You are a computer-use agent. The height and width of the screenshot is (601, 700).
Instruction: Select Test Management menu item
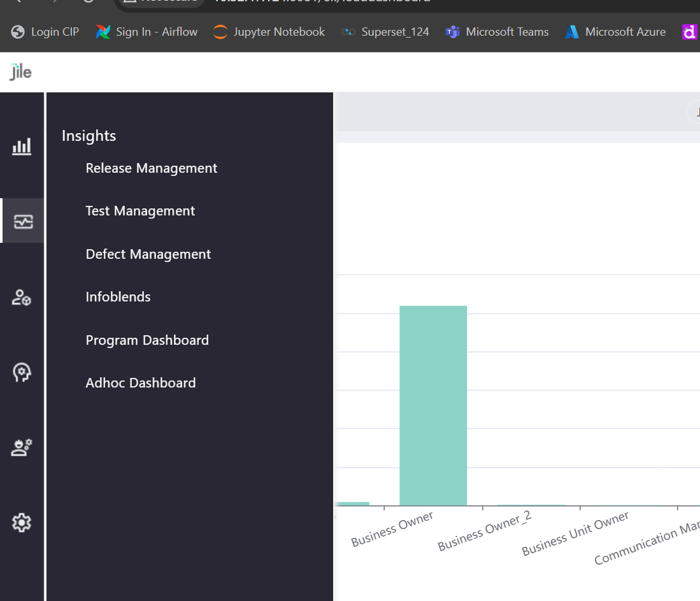[140, 211]
